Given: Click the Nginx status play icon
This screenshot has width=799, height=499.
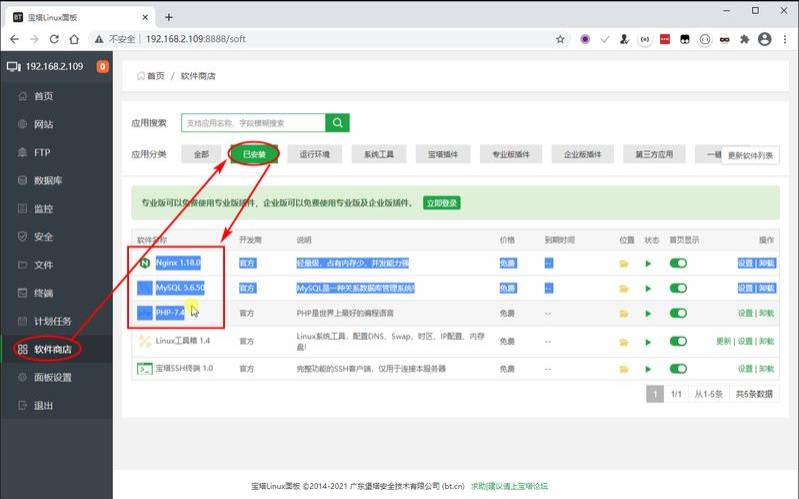Looking at the screenshot, I should [648, 264].
